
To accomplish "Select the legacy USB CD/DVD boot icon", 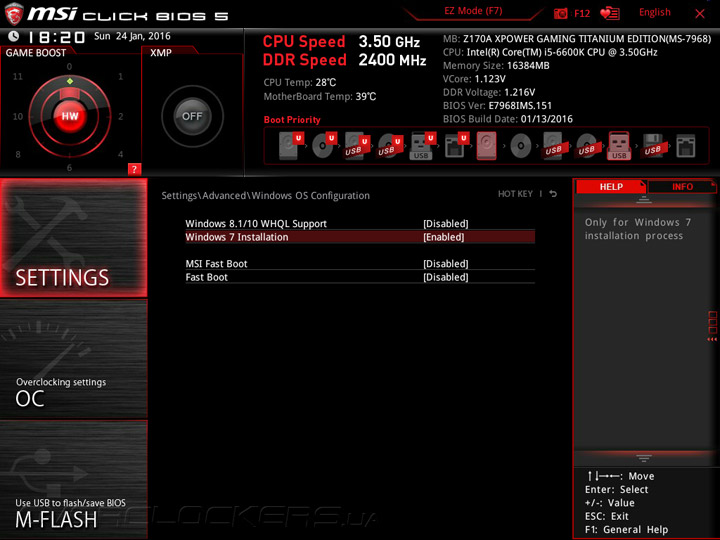I will [x=586, y=146].
